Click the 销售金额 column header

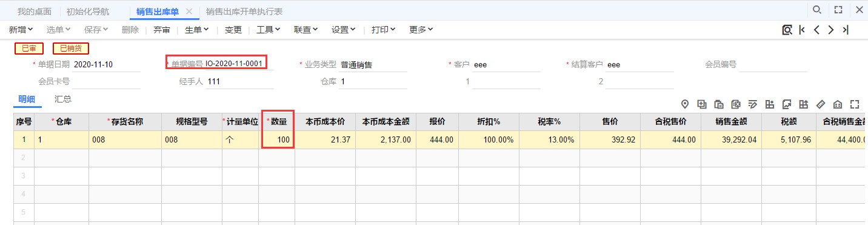tap(732, 121)
